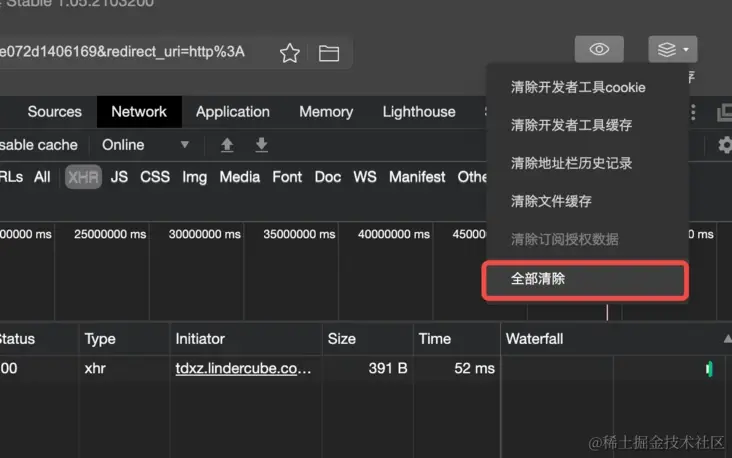Image resolution: width=732 pixels, height=458 pixels.
Task: Click the 30000000 ms timeline label
Action: (204, 234)
